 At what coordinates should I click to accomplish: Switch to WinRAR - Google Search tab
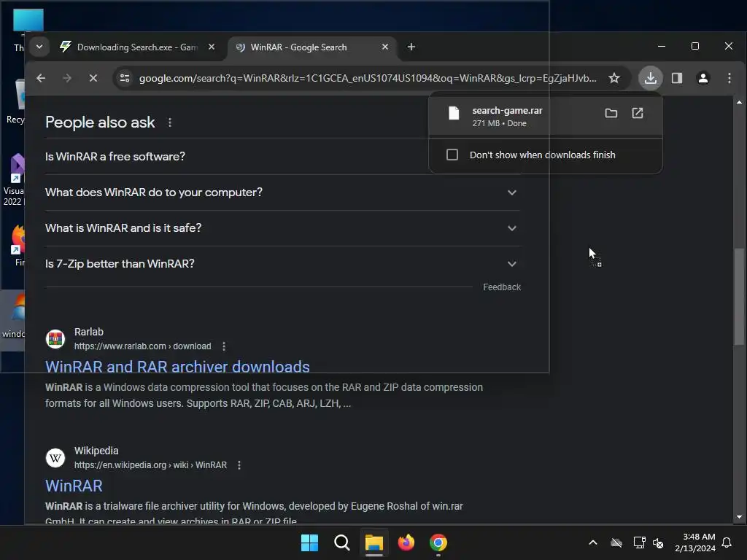tap(312, 47)
